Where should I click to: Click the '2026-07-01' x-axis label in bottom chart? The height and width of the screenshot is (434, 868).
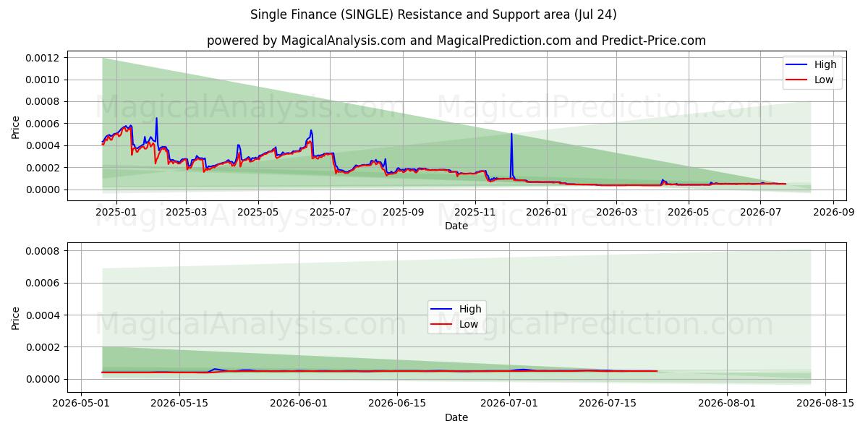509,404
